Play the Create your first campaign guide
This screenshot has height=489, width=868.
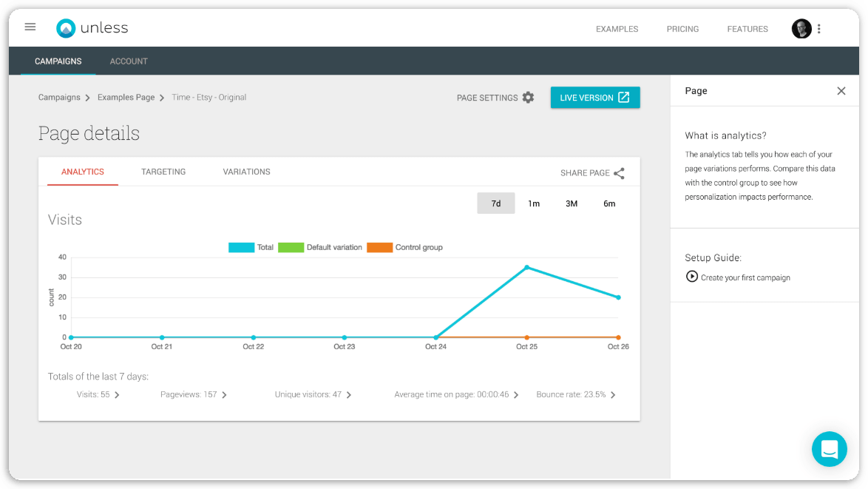[x=692, y=277]
